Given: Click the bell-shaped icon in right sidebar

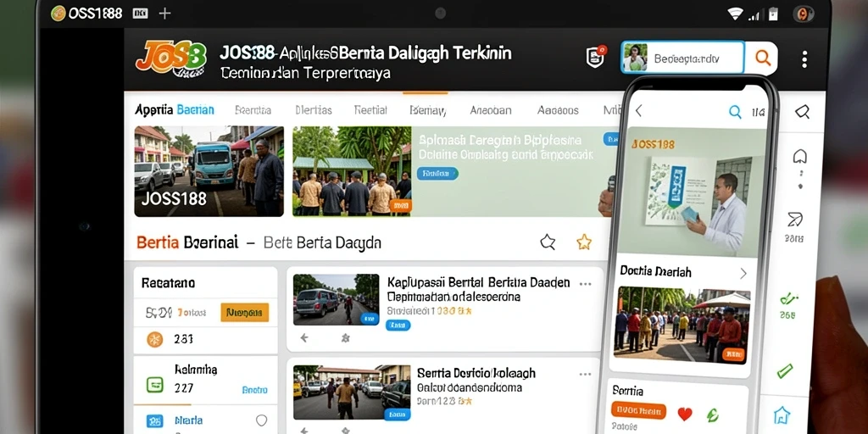Looking at the screenshot, I should click(x=799, y=157).
